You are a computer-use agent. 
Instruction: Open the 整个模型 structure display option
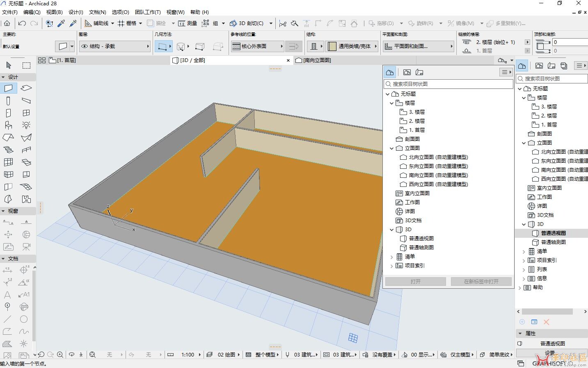(x=262, y=354)
